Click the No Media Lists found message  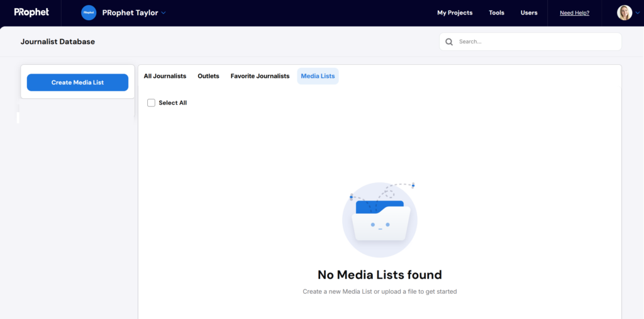click(380, 274)
